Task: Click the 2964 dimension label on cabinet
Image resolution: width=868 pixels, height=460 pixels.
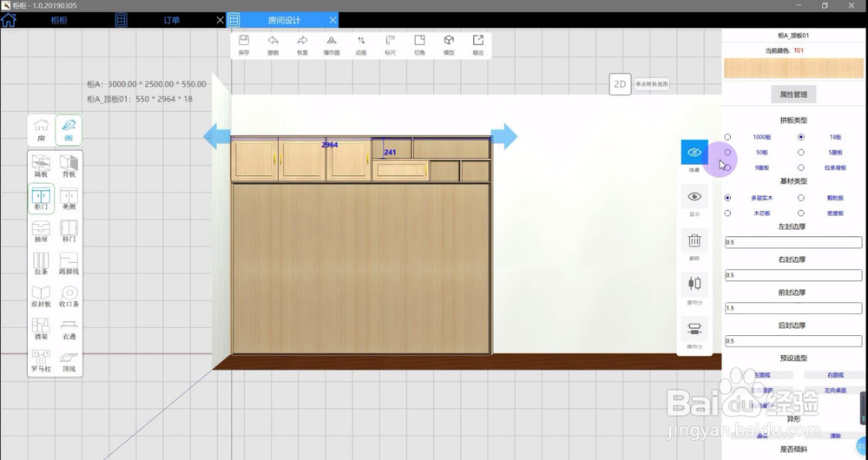Action: (329, 144)
